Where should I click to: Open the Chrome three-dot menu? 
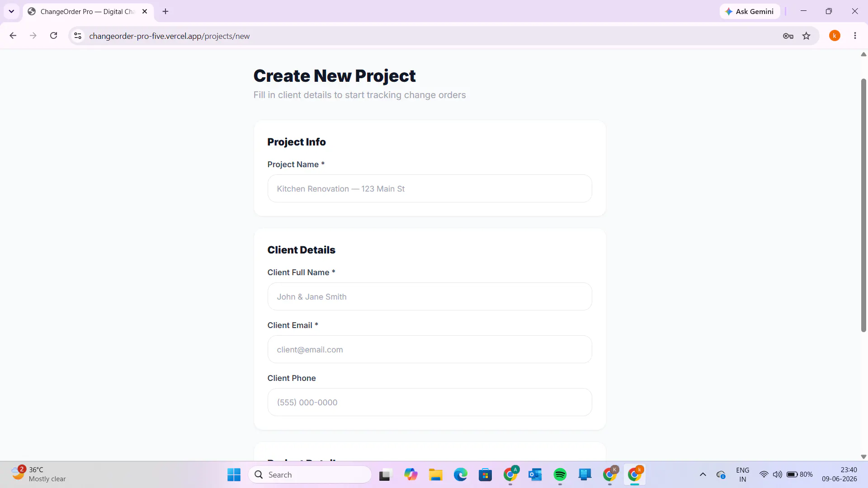click(x=855, y=36)
